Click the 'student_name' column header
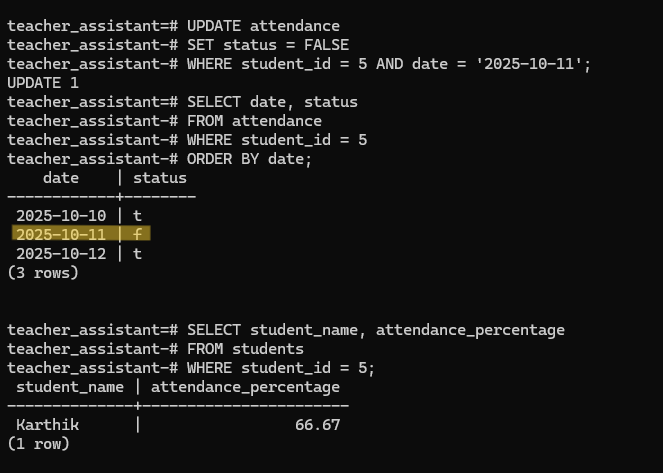This screenshot has width=663, height=473. [70, 387]
